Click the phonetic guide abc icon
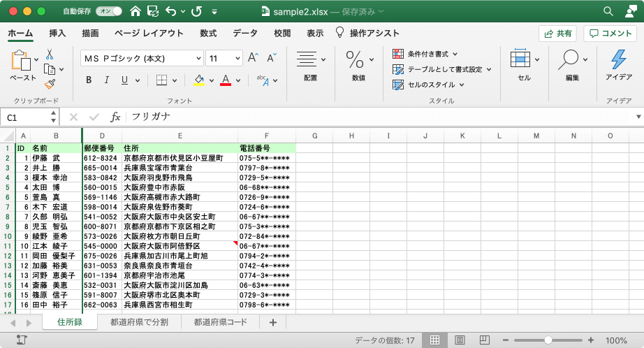 263,80
